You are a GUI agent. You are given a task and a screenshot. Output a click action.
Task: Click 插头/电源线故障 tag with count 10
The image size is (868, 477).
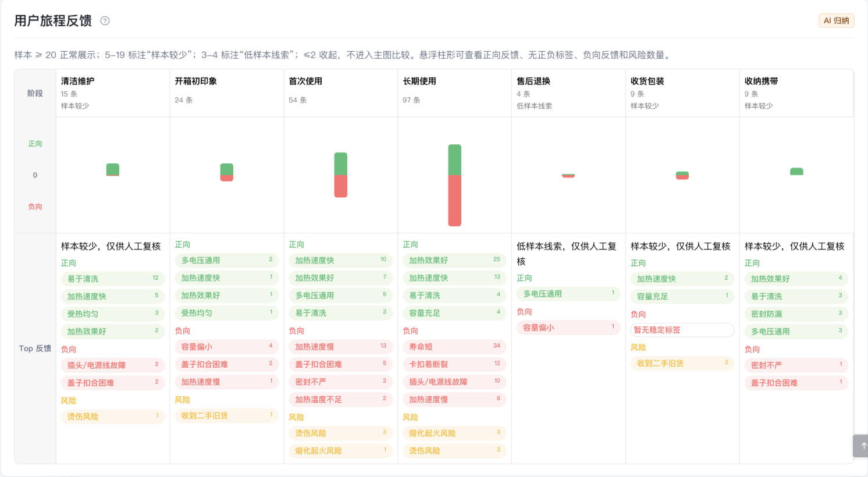click(455, 382)
